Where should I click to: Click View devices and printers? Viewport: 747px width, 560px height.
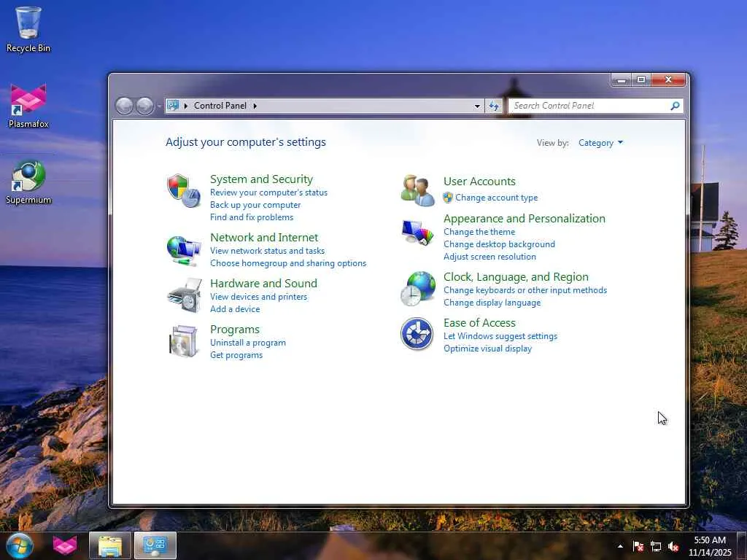coord(259,297)
